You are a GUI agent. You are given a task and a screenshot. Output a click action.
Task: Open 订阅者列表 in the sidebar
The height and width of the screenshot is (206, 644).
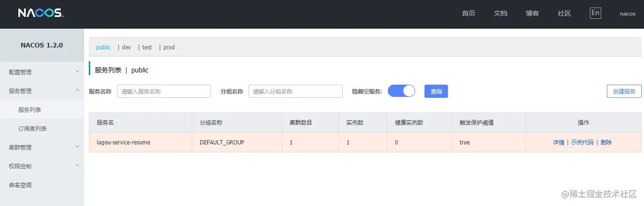32,128
